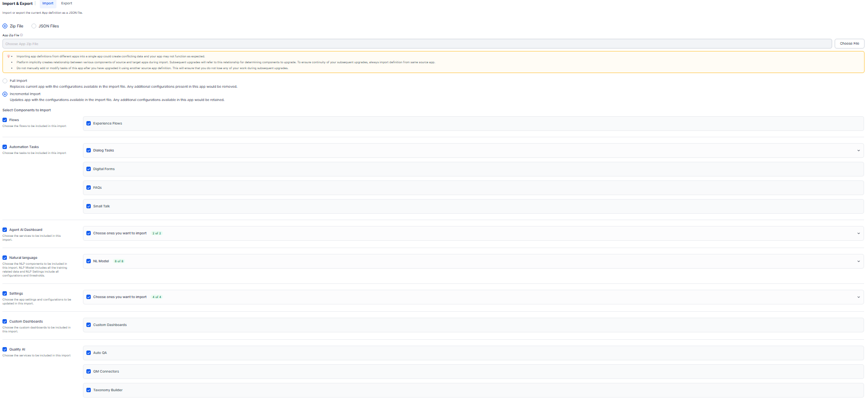Toggle the Small Talk checkbox
Viewport: 868px width, 402px height.
coord(89,206)
